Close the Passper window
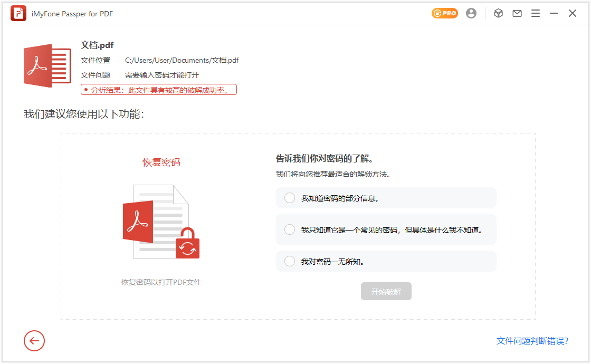This screenshot has width=591, height=364. coord(572,13)
